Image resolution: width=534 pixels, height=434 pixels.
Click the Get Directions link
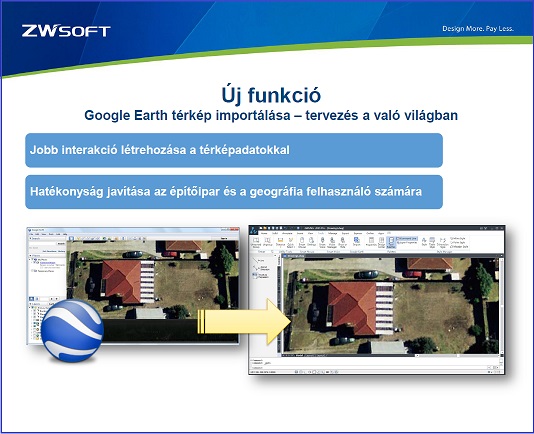(49, 251)
